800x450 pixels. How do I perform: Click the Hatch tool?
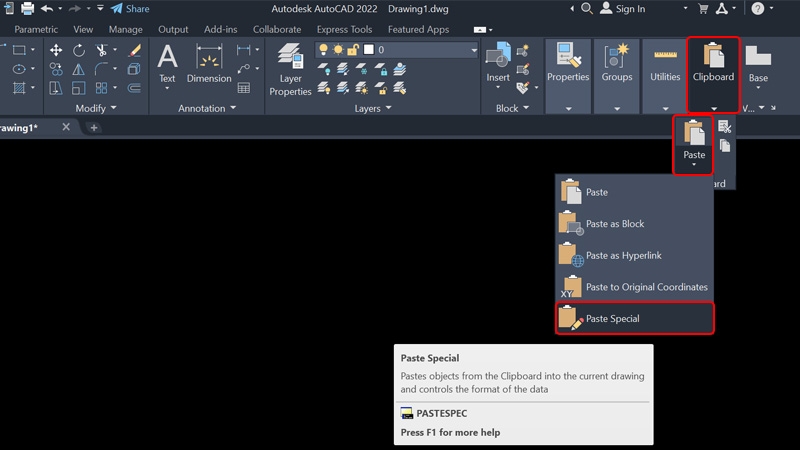[19, 88]
